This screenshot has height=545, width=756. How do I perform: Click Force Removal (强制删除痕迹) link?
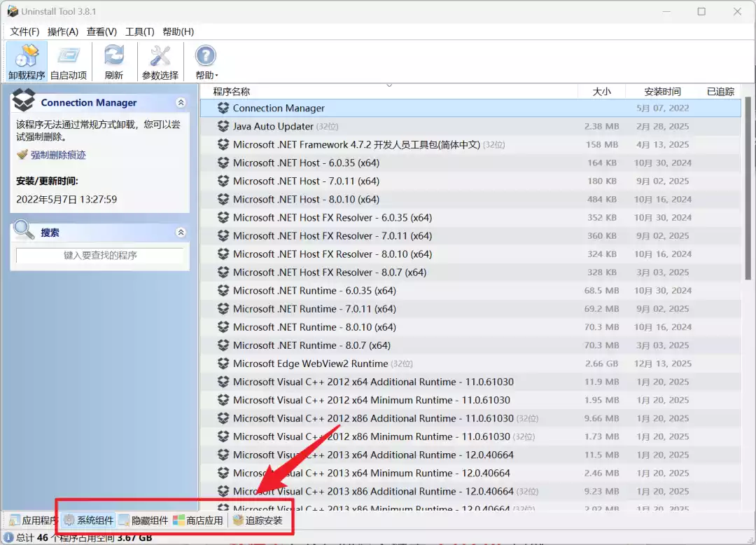pyautogui.click(x=57, y=155)
